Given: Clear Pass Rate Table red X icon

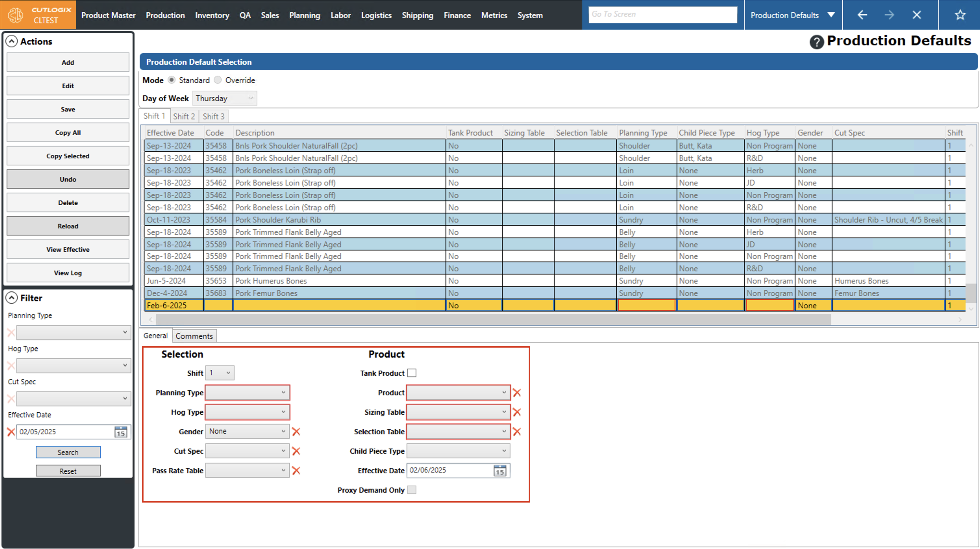Looking at the screenshot, I should (x=296, y=471).
